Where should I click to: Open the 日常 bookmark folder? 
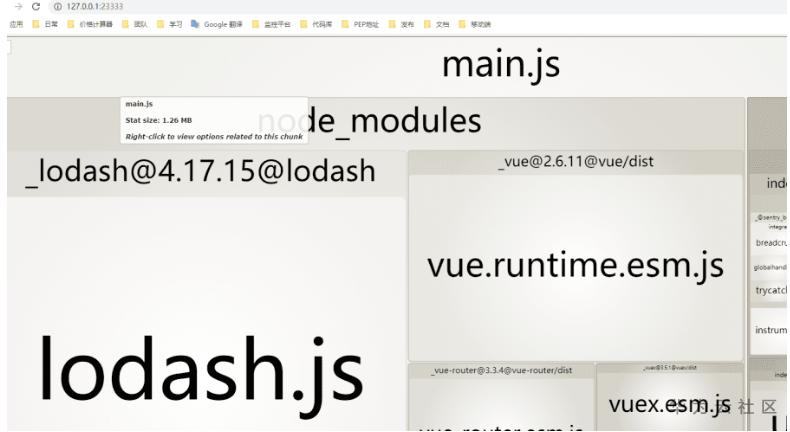click(45, 24)
